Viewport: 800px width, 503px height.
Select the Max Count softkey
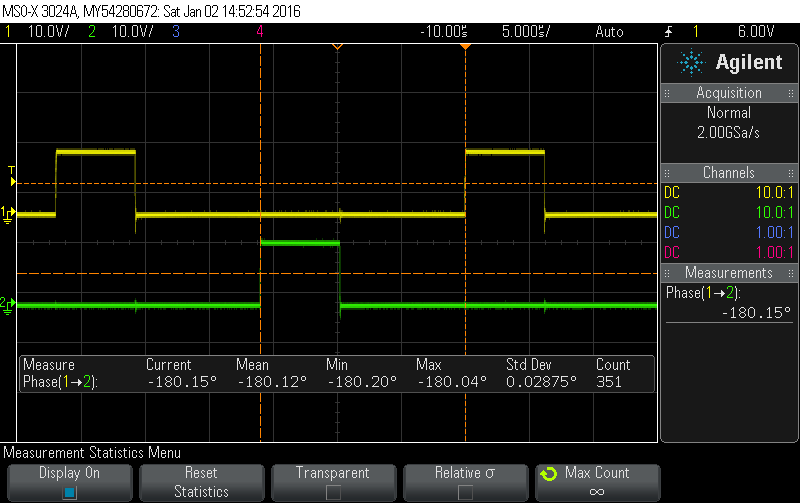(x=597, y=482)
